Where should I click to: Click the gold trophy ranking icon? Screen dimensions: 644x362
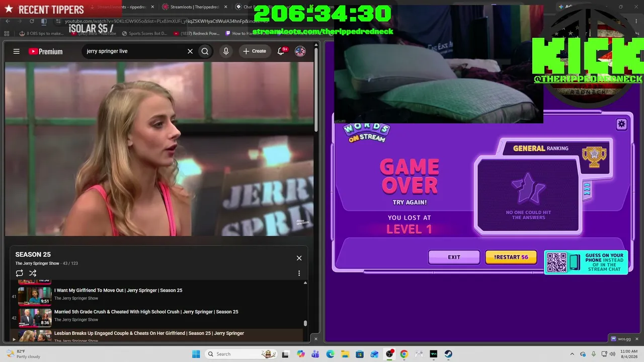coord(594,156)
